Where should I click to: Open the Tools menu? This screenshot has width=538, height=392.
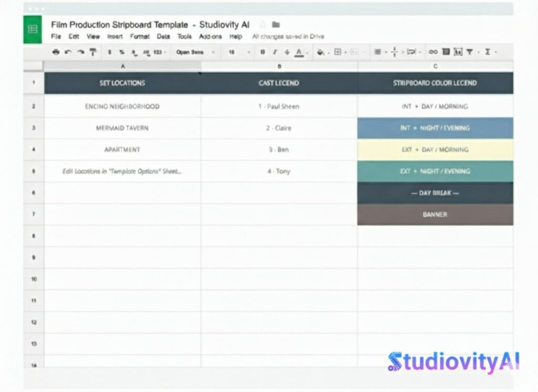coord(184,36)
